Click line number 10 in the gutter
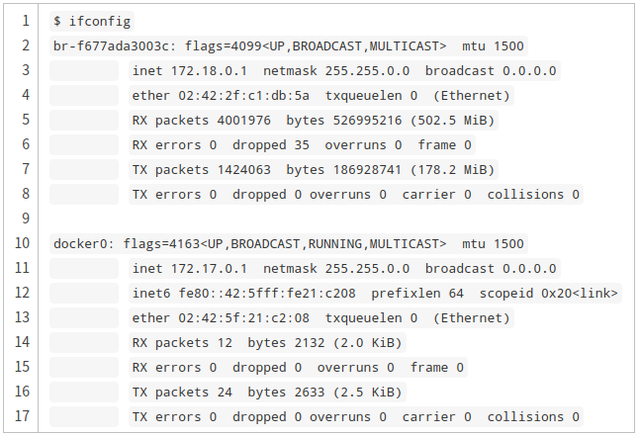The width and height of the screenshot is (640, 437). [25, 244]
